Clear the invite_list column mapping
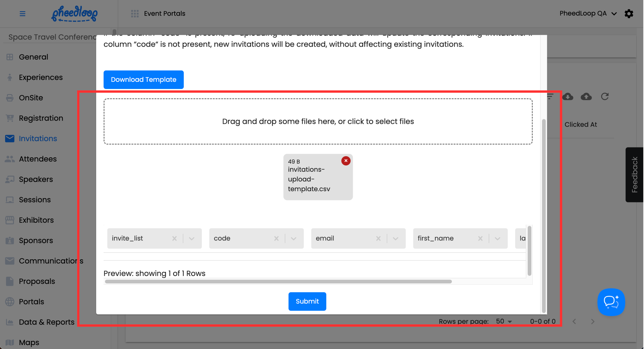The image size is (644, 349). (174, 238)
